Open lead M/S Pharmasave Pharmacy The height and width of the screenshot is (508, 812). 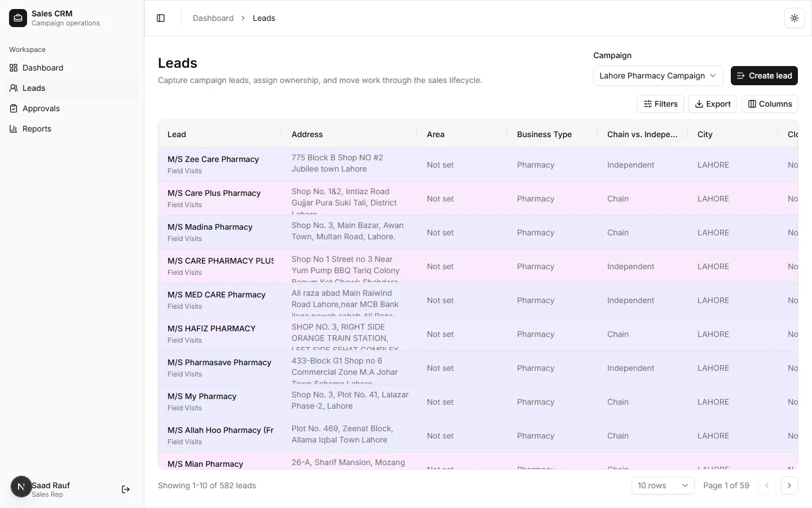219,362
